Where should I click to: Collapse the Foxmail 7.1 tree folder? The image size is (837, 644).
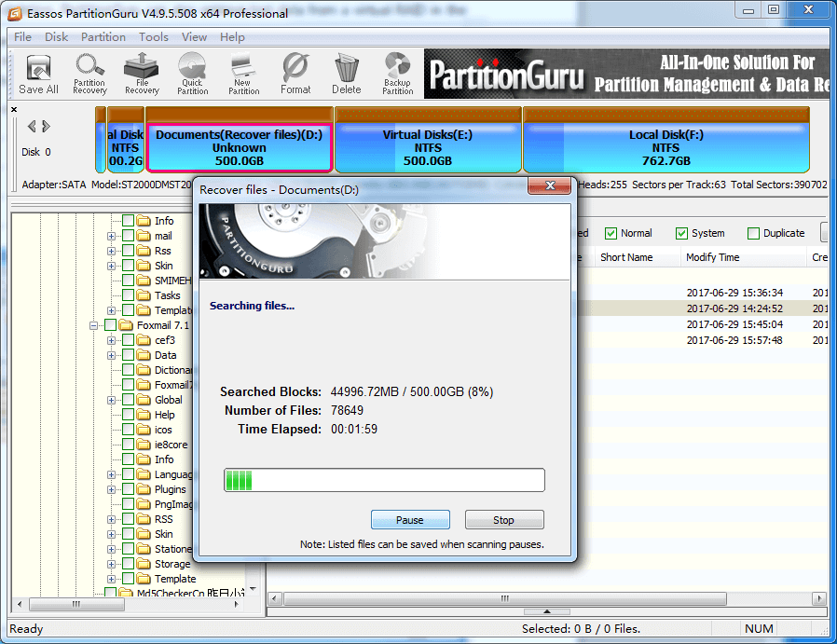[94, 325]
